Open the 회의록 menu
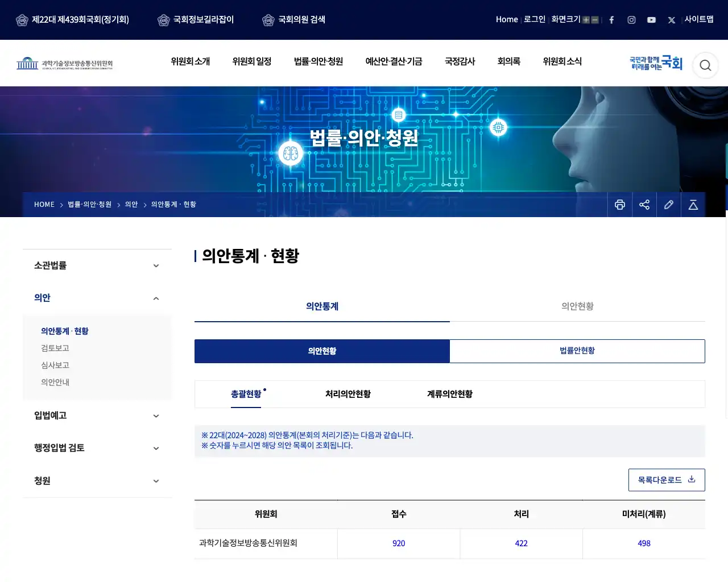The height and width of the screenshot is (582, 728). point(509,61)
